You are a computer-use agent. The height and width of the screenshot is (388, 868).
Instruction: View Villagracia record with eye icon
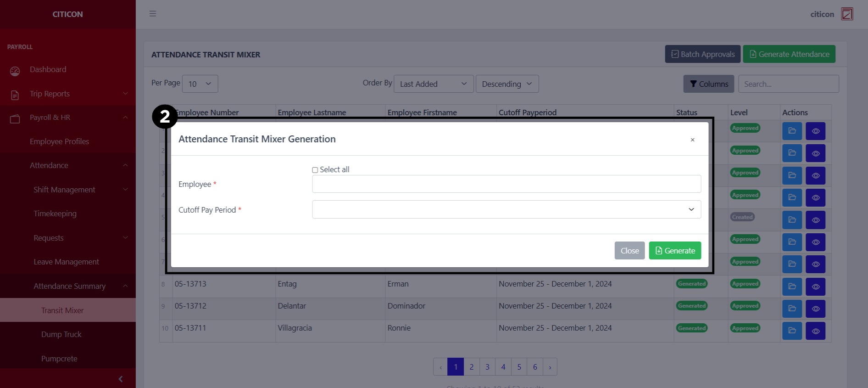tap(815, 331)
